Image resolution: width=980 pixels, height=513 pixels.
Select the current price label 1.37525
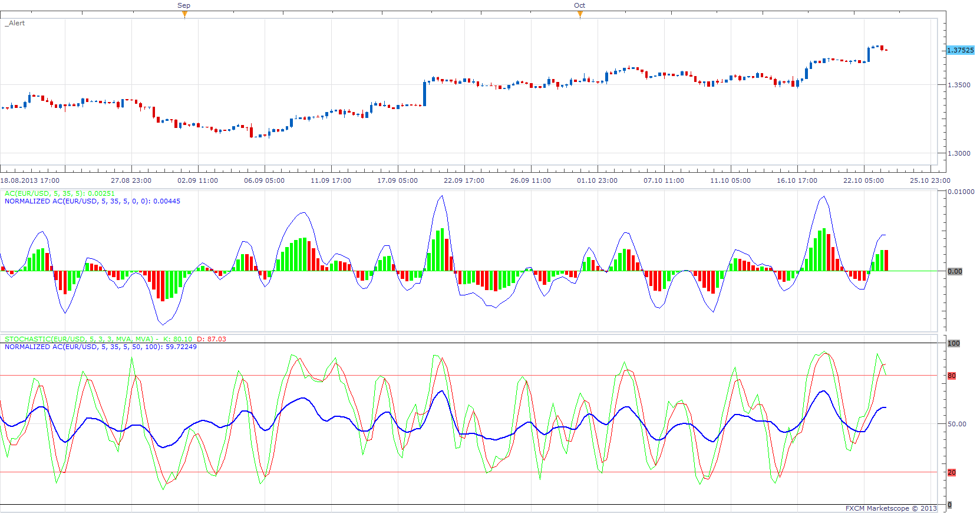(961, 50)
